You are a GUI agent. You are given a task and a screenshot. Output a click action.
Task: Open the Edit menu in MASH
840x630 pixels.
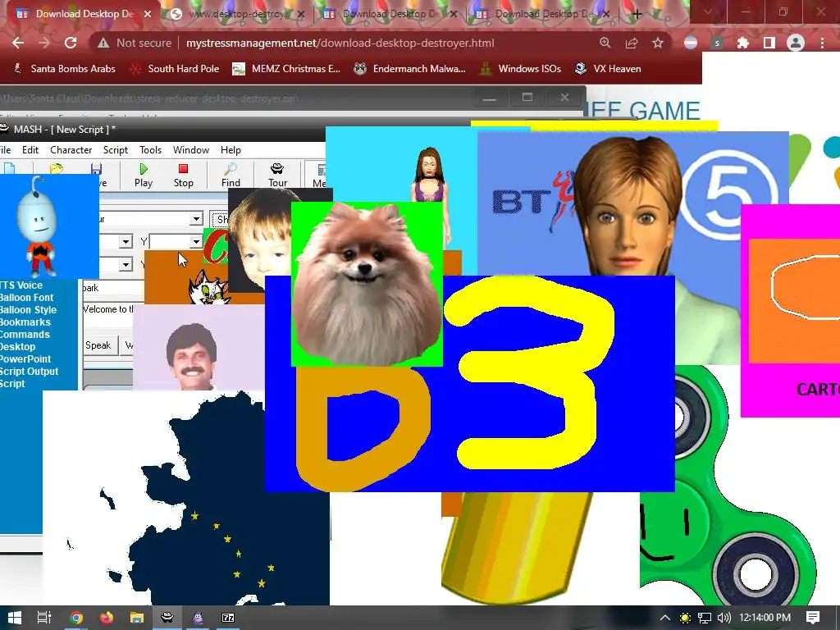click(30, 150)
